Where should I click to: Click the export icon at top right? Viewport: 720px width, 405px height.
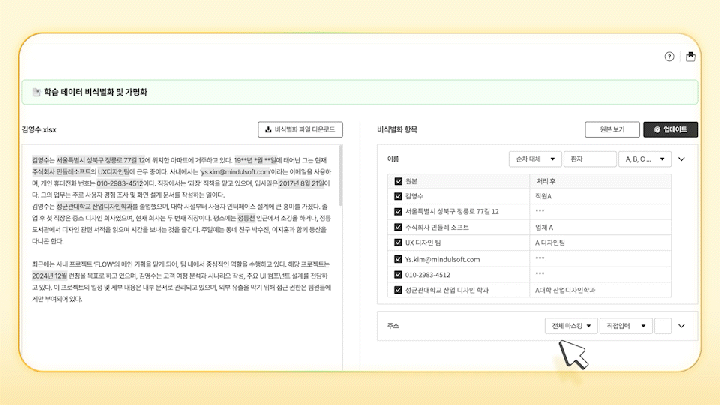click(691, 56)
